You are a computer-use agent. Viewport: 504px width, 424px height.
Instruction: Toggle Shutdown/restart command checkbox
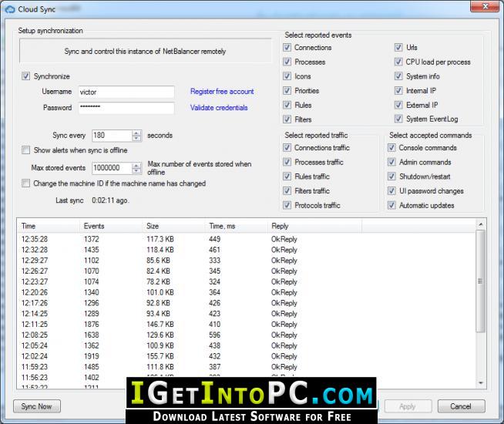[391, 177]
